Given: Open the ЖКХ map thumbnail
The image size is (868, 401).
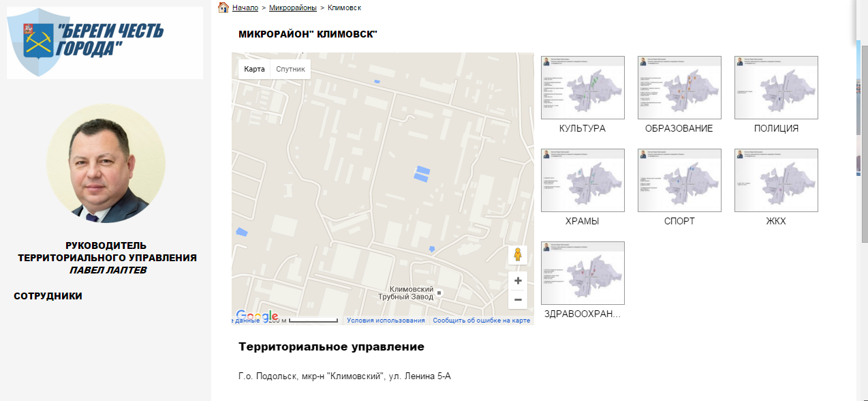Looking at the screenshot, I should tap(776, 181).
